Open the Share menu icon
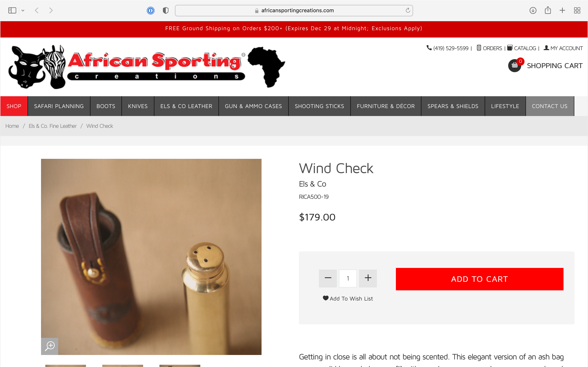 (548, 10)
